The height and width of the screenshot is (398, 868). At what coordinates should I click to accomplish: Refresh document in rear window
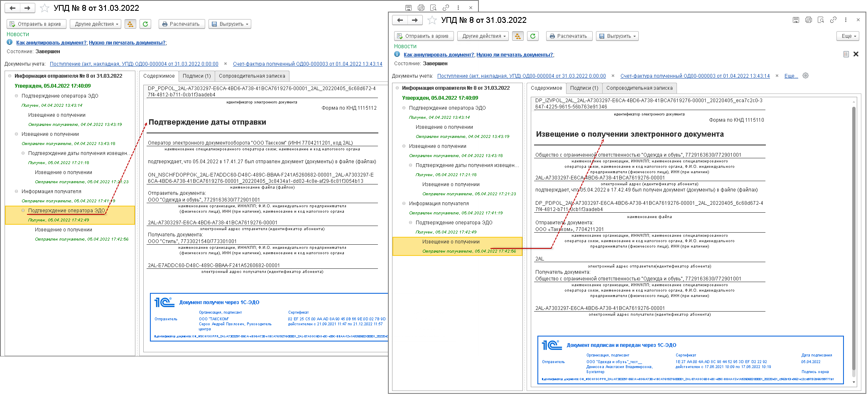(x=145, y=24)
